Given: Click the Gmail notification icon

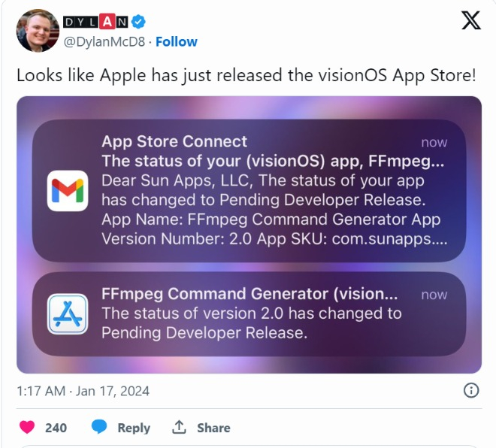Looking at the screenshot, I should coord(68,191).
